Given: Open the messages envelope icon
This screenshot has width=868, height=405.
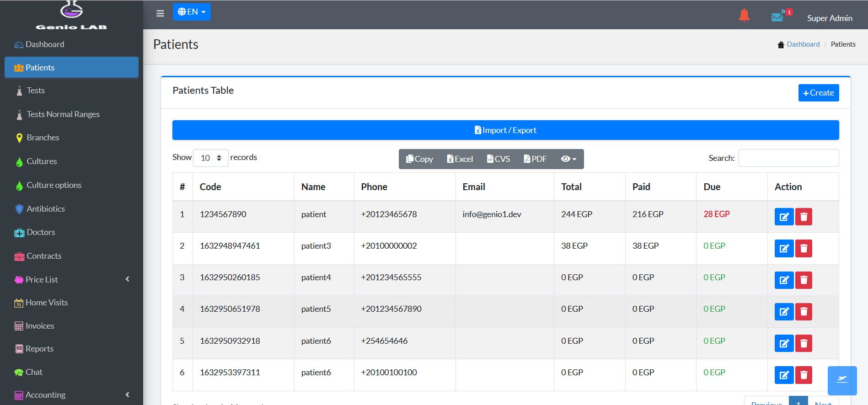Looking at the screenshot, I should [x=777, y=17].
